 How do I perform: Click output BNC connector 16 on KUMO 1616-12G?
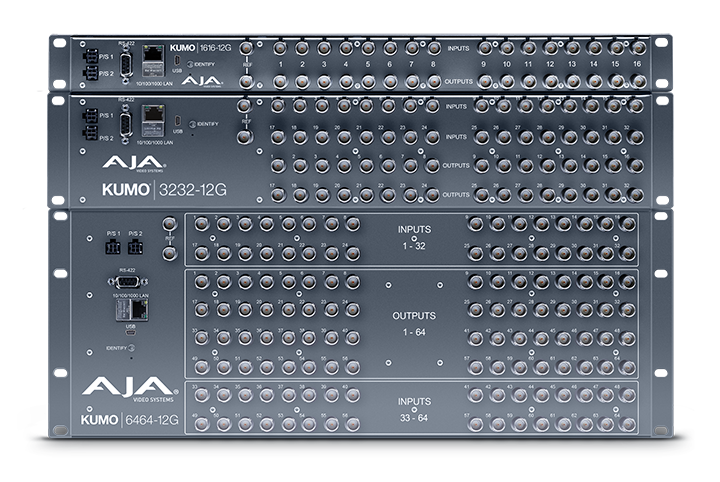636,82
